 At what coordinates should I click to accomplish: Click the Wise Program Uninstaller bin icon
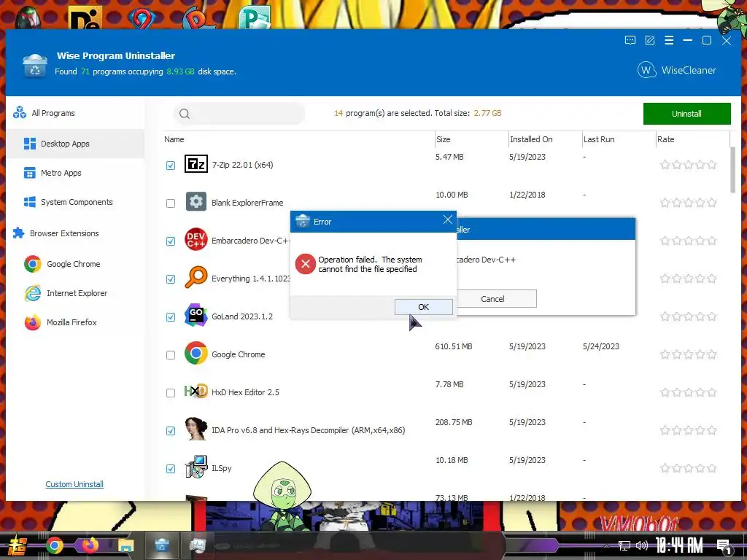(x=35, y=65)
